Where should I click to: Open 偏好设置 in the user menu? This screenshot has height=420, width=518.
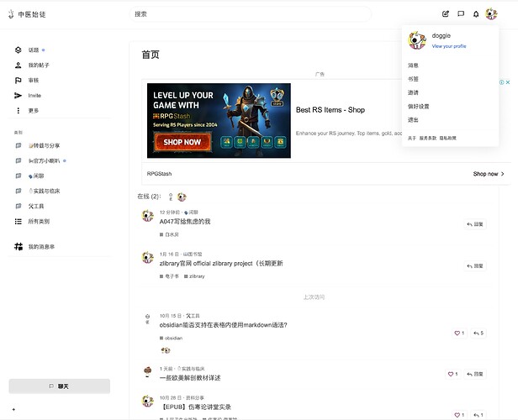click(x=418, y=106)
